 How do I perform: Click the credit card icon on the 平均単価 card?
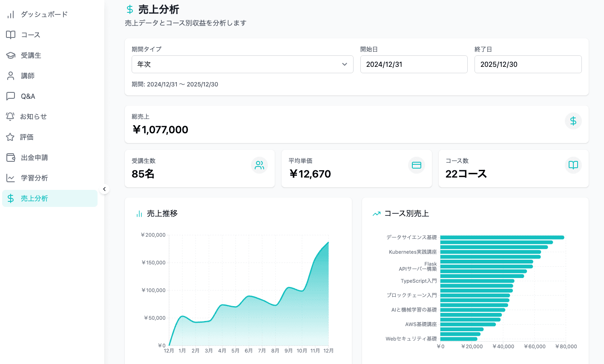(x=416, y=165)
